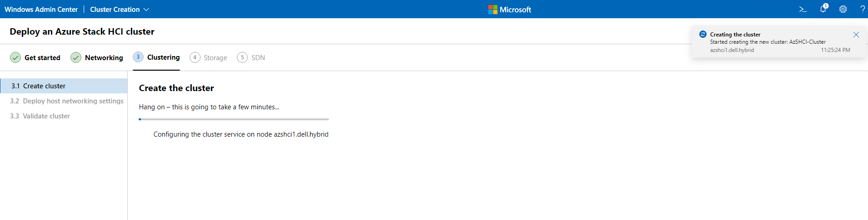The height and width of the screenshot is (220, 868).
Task: Open the notifications bell
Action: coord(823,9)
